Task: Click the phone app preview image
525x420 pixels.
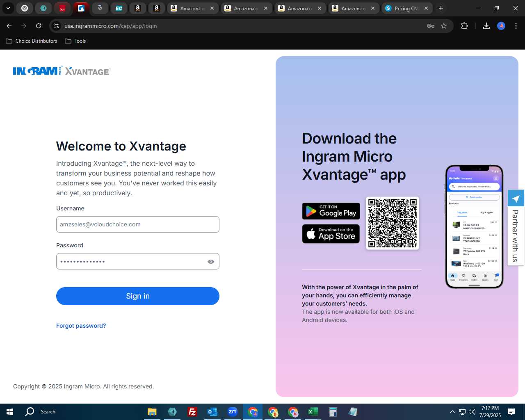Action: (x=474, y=227)
